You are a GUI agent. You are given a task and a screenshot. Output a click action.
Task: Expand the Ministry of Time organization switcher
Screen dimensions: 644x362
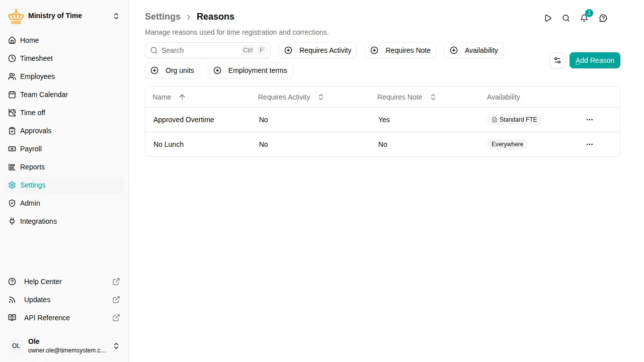[x=116, y=16]
